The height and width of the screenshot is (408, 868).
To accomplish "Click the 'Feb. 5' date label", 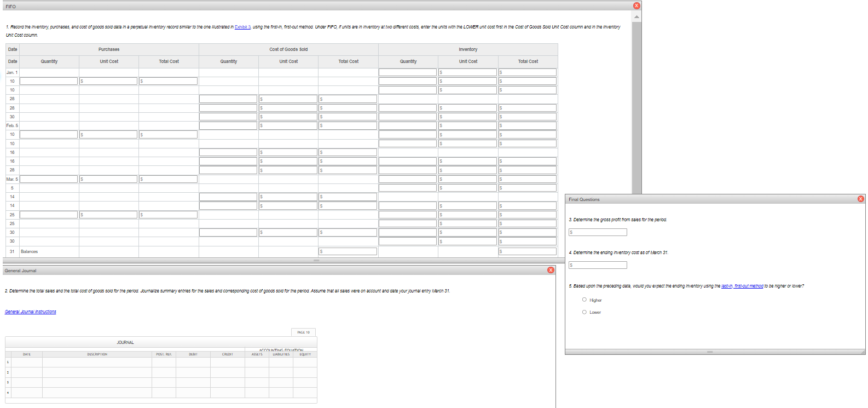I will tap(12, 125).
